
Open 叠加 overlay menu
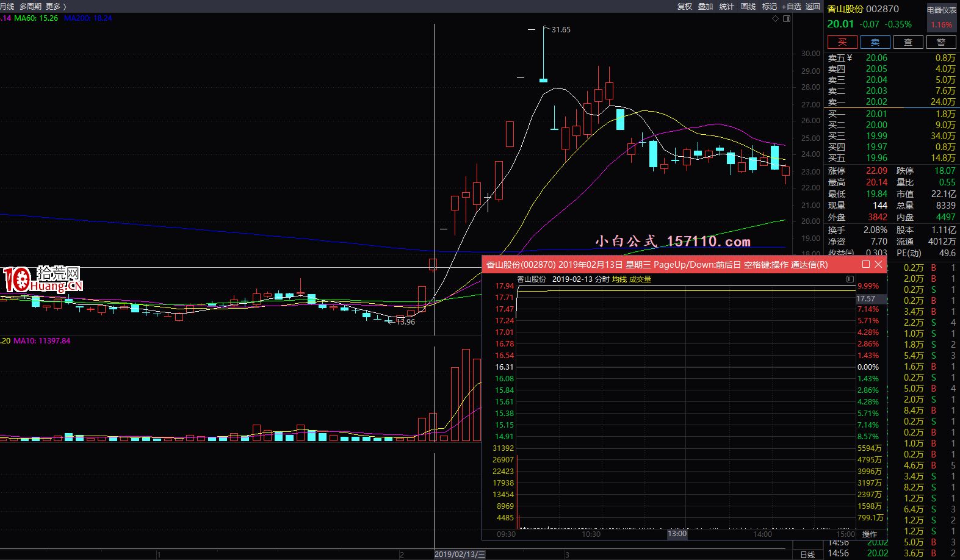[x=706, y=6]
